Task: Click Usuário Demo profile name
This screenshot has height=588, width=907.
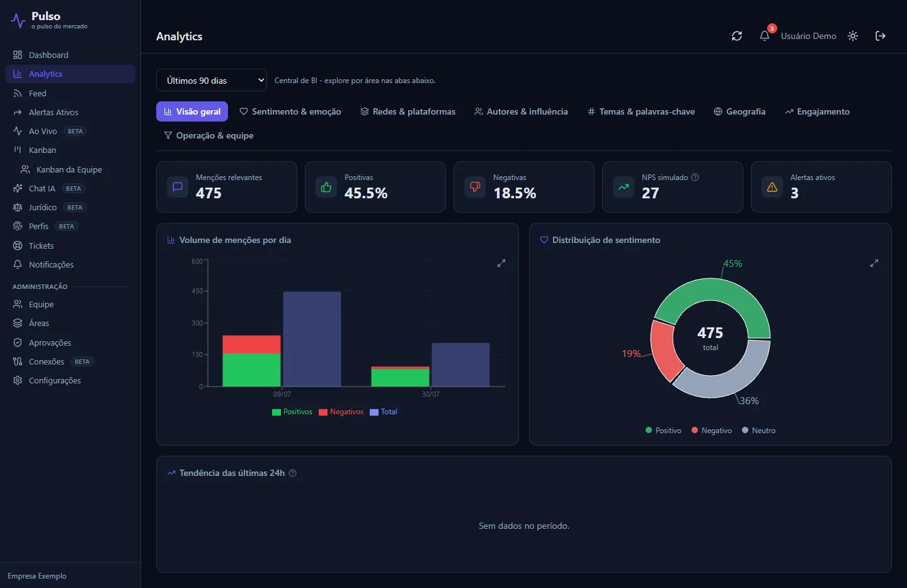Action: point(809,36)
